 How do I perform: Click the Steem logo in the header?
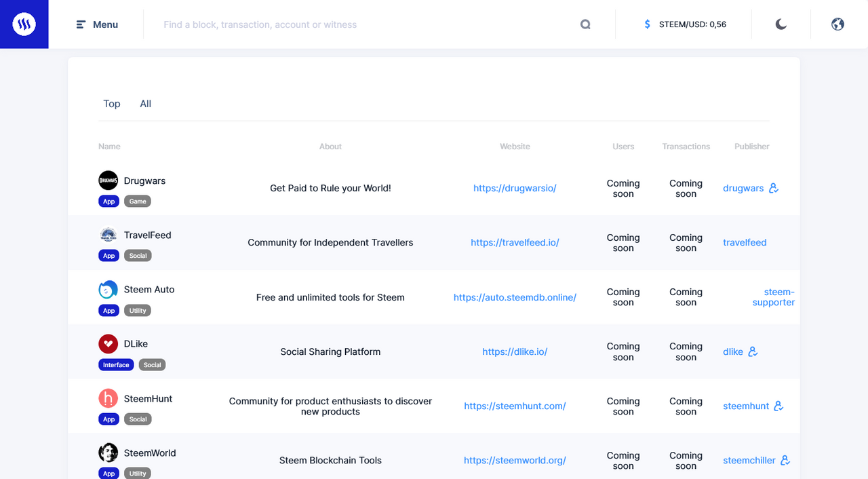pyautogui.click(x=24, y=24)
